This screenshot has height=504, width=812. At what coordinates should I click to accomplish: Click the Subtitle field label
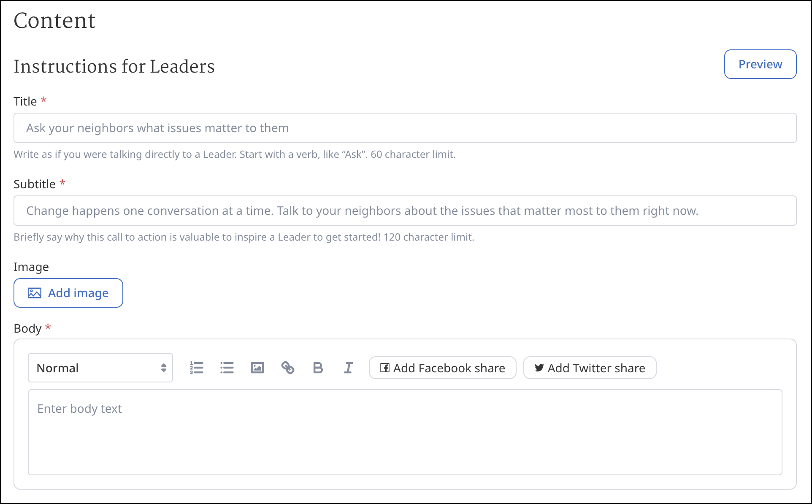coord(35,184)
